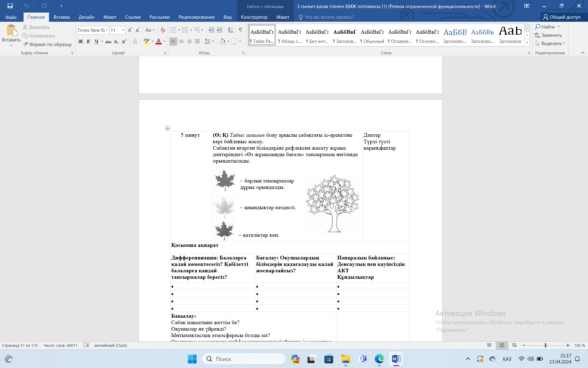The width and height of the screenshot is (588, 368).
Task: Toggle italic formatting button
Action: point(88,41)
